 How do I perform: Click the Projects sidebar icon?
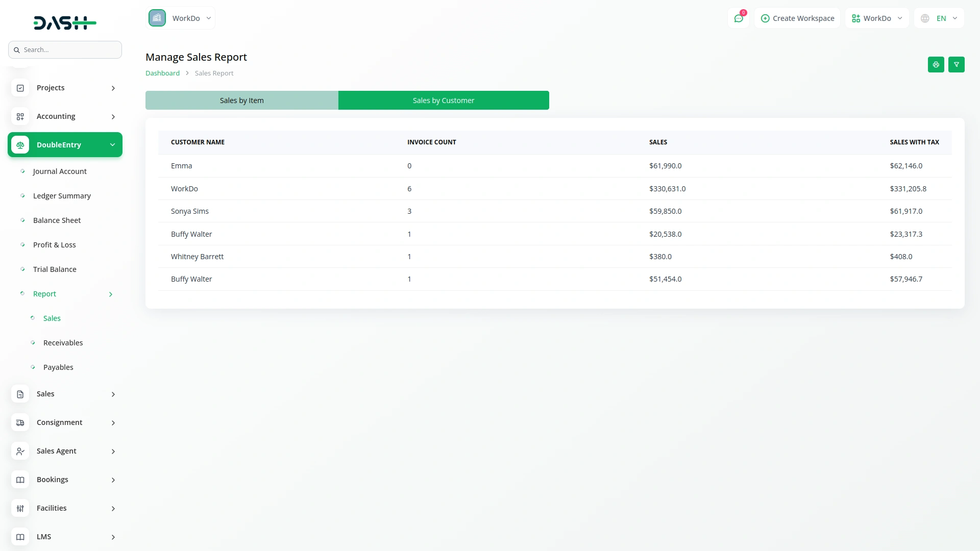[20, 88]
